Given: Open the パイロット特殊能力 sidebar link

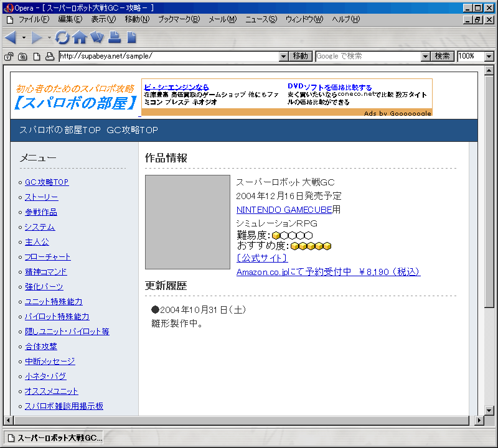Looking at the screenshot, I should point(57,317).
